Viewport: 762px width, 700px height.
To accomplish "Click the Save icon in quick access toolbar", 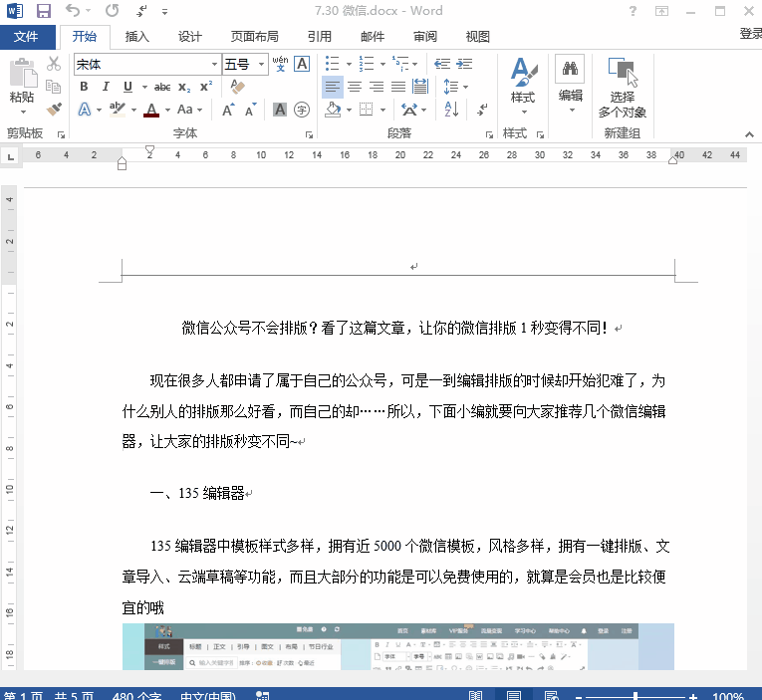I will coord(43,11).
